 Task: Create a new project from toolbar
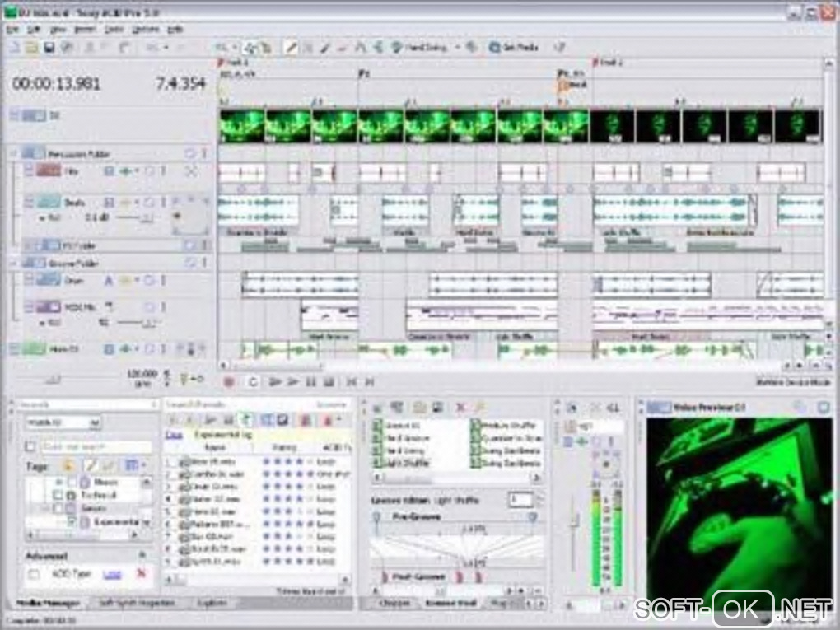tap(13, 48)
